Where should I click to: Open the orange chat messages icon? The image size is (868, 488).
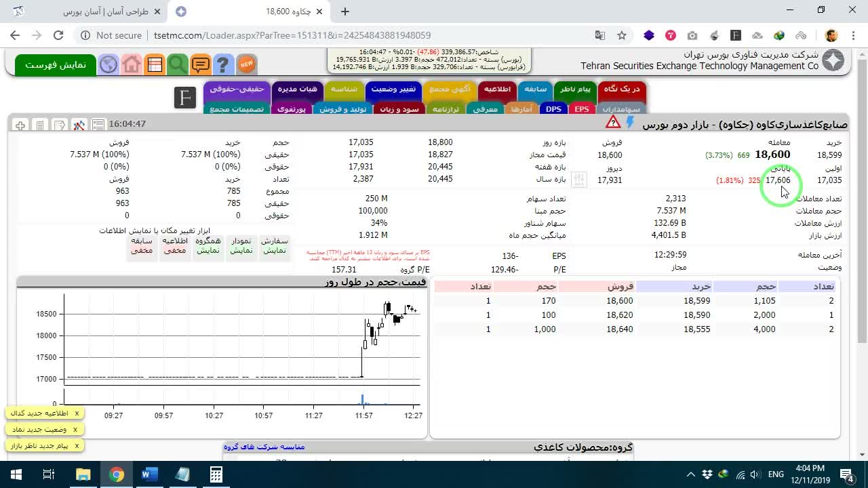pyautogui.click(x=201, y=64)
